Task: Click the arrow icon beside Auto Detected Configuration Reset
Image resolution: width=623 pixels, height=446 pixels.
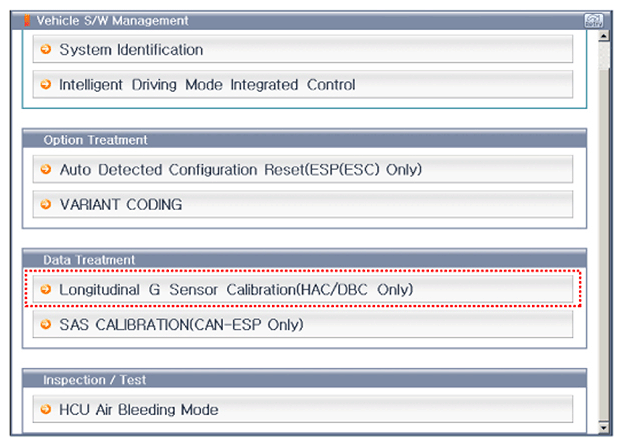Action: click(x=46, y=169)
